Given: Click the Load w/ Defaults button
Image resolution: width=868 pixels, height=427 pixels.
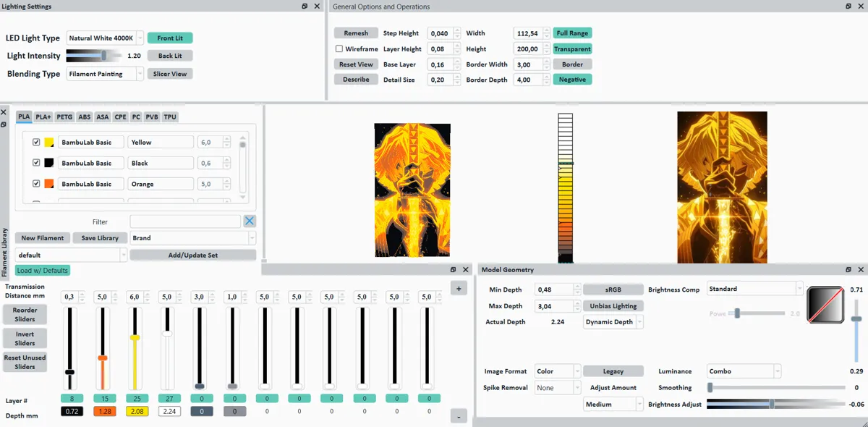Looking at the screenshot, I should pos(43,271).
